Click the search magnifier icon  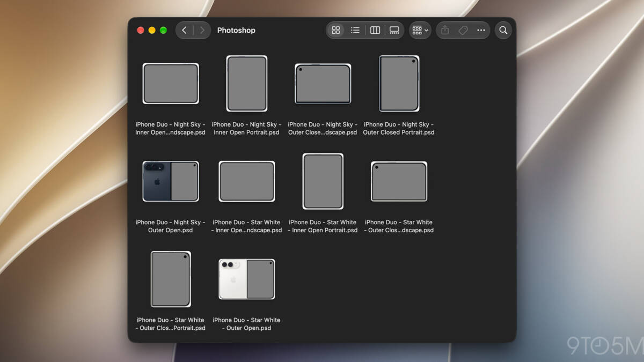click(503, 31)
